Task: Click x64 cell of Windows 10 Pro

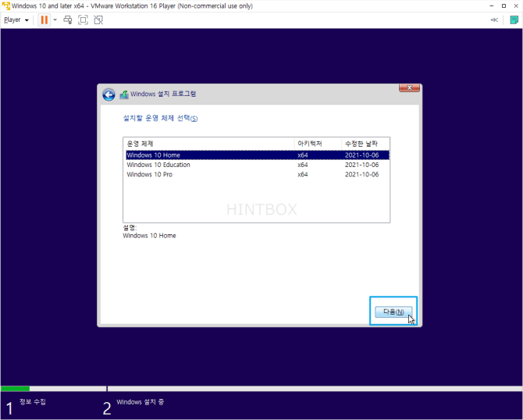Action: click(303, 174)
